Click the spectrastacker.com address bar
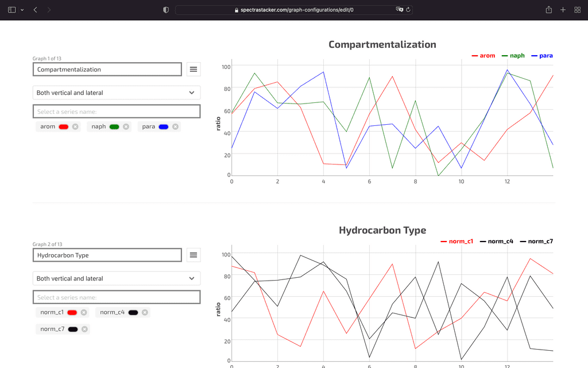Screen dimensions: 588x368 click(x=293, y=10)
